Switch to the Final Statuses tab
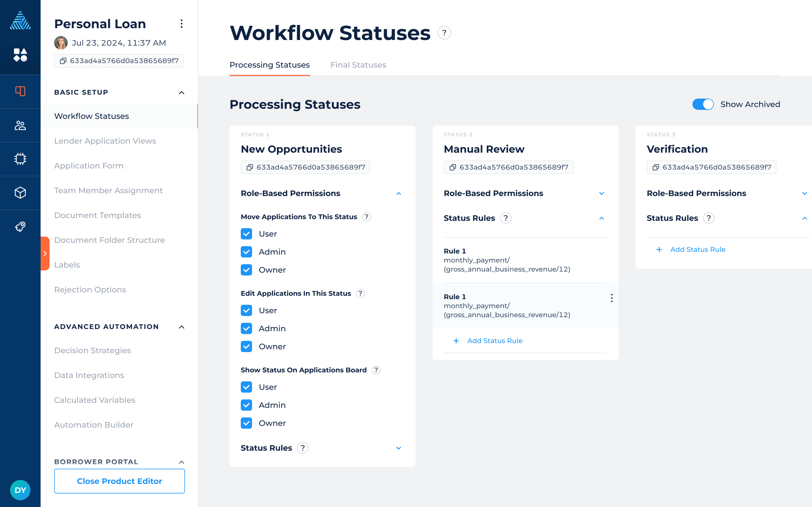 (x=358, y=65)
